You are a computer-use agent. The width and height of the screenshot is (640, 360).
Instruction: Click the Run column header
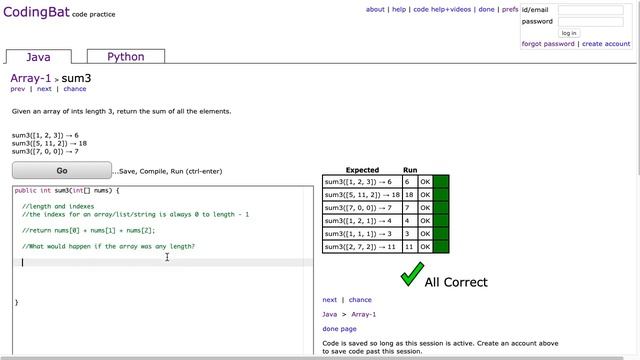(410, 170)
